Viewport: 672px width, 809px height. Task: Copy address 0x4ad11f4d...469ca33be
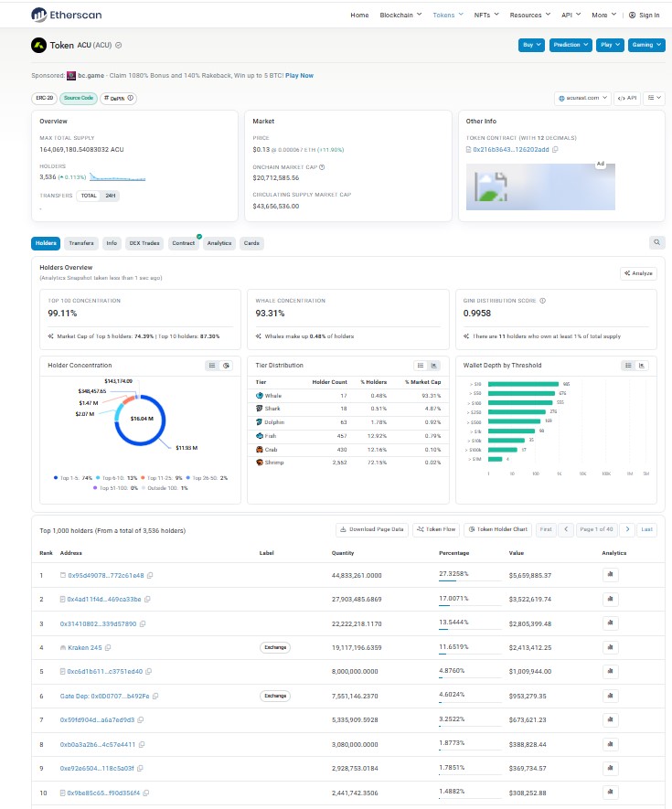tap(147, 600)
